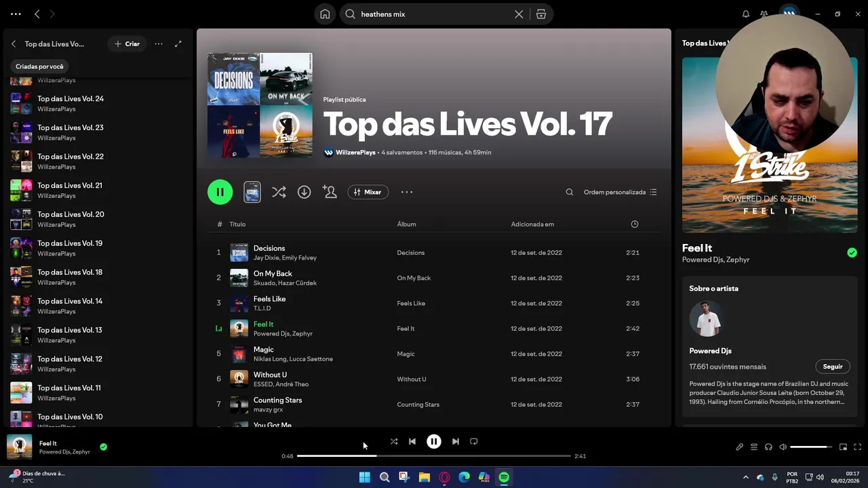
Task: Sort by duration clock column icon
Action: pyautogui.click(x=635, y=224)
